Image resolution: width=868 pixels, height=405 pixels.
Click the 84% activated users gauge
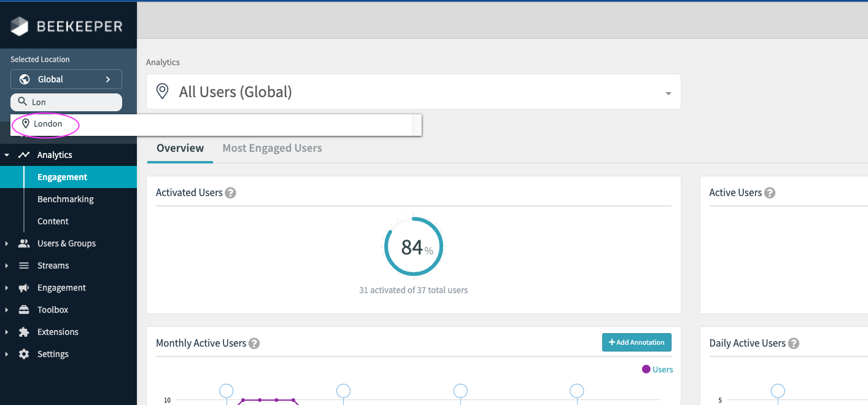click(414, 247)
